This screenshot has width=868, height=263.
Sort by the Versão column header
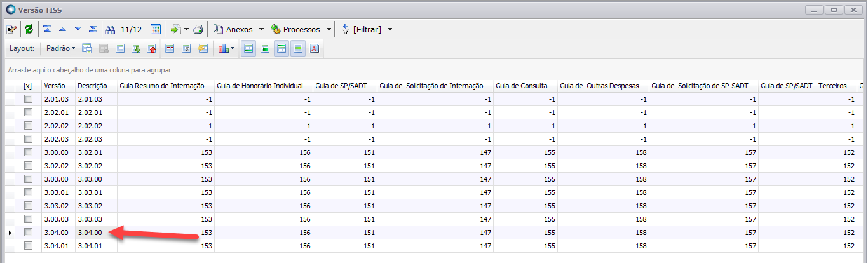[x=58, y=86]
